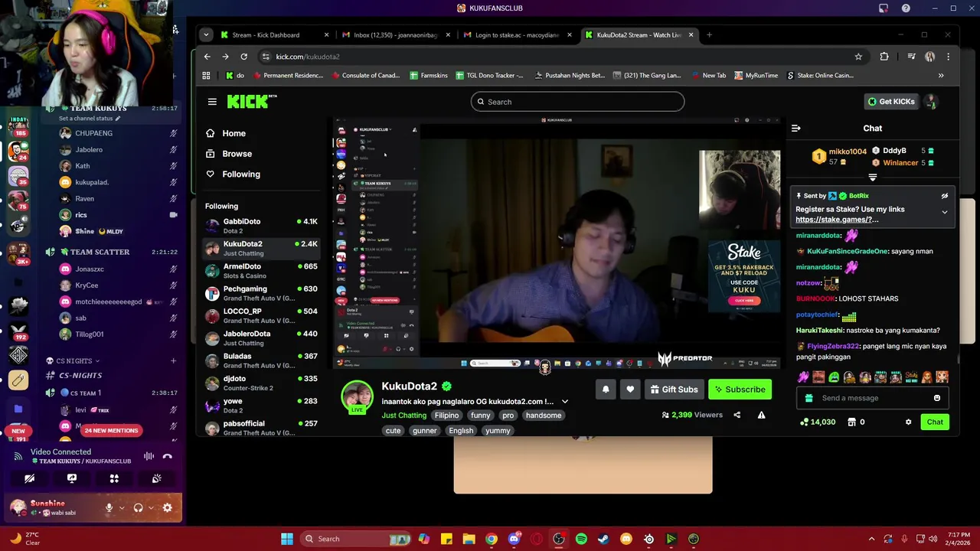Click the Get KICKs button
This screenshot has height=551, width=980.
[x=890, y=102]
